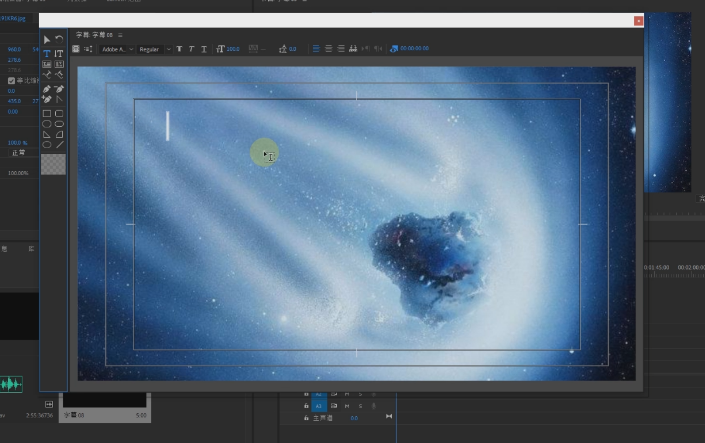Toggle Italic text style
The width and height of the screenshot is (705, 443).
(192, 49)
